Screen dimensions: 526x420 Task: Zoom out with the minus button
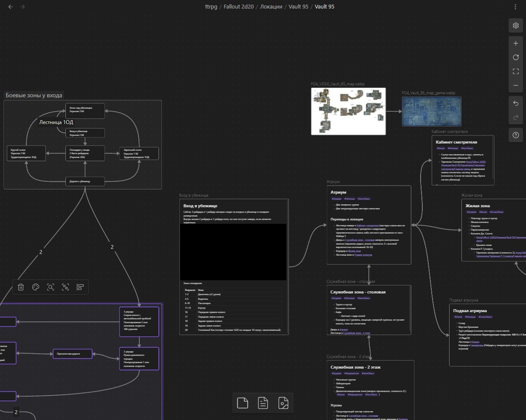click(x=516, y=85)
